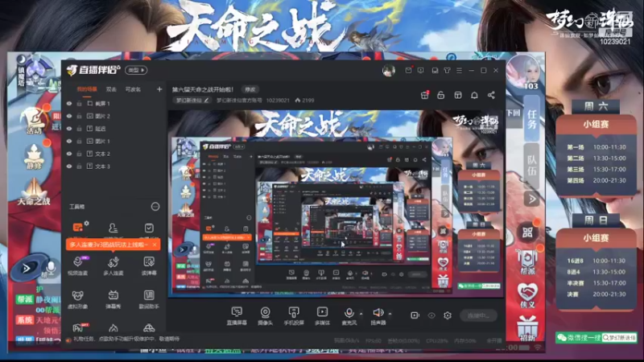Screen dimensions: 644x362
Task: Add a Multimedia (多媒体) source
Action: (323, 315)
